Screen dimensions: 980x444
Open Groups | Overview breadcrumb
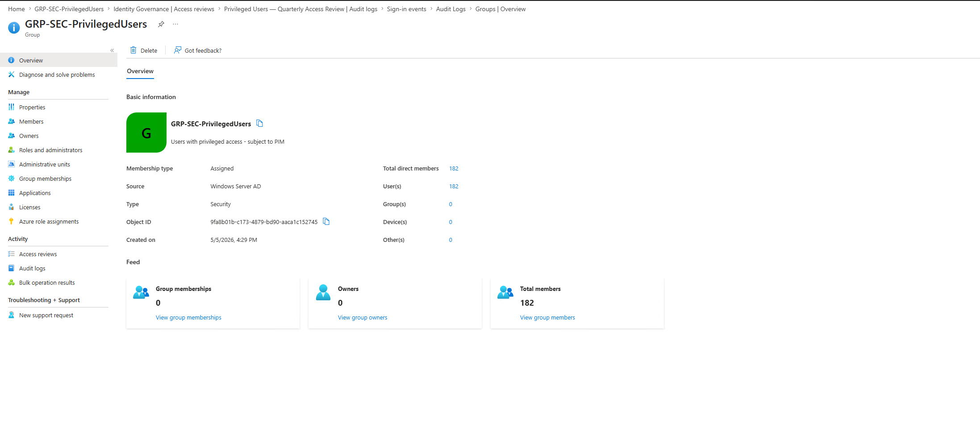click(x=500, y=9)
